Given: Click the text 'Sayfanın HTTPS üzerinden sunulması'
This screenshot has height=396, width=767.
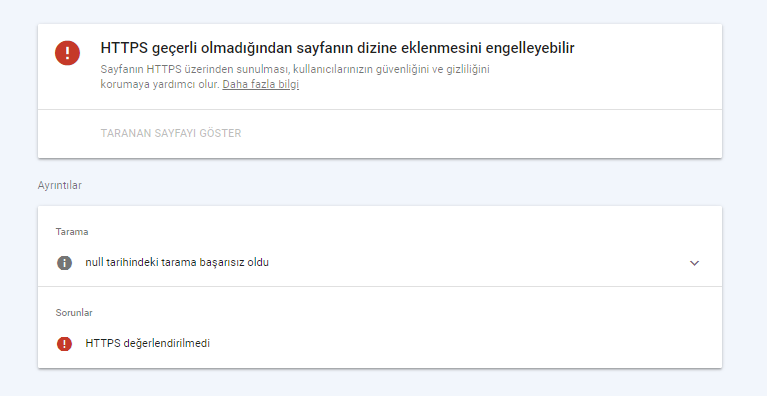Looking at the screenshot, I should 195,69.
